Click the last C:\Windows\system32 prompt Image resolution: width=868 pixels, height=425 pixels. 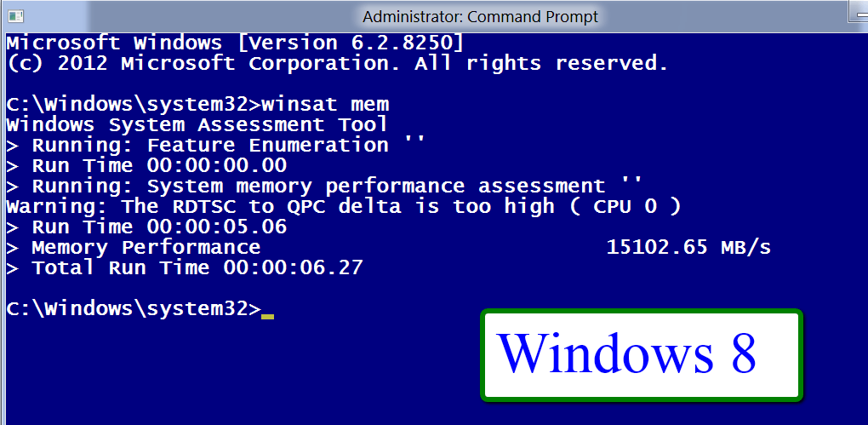tap(134, 309)
